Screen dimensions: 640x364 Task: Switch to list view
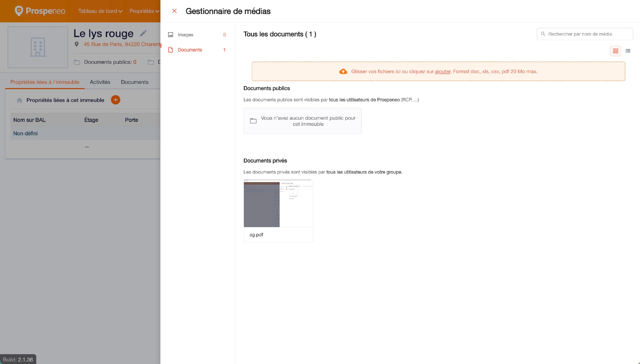(x=628, y=51)
